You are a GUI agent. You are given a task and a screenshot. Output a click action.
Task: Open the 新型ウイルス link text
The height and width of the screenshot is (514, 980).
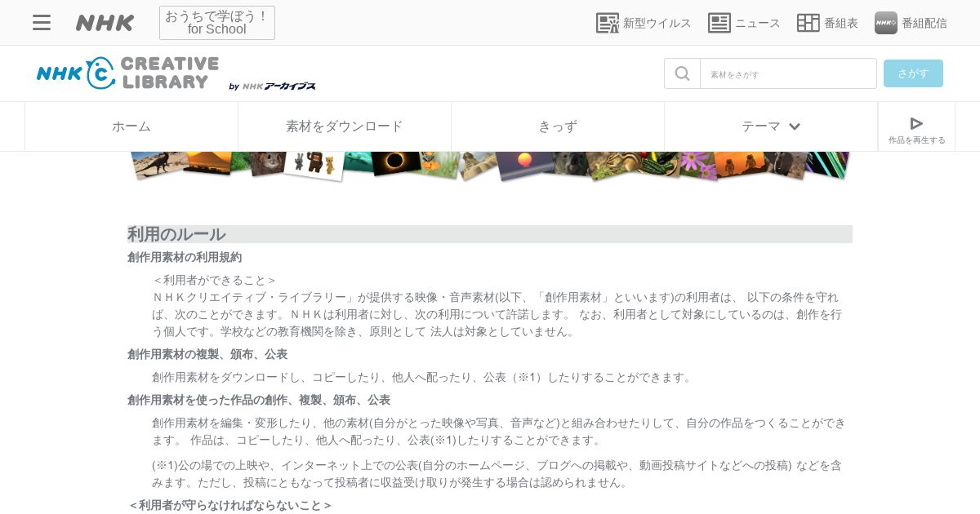pos(657,23)
